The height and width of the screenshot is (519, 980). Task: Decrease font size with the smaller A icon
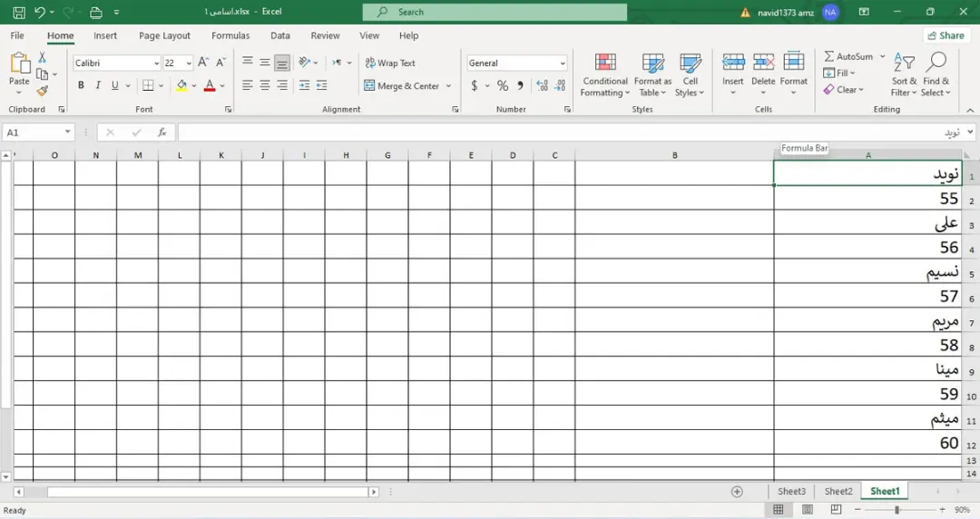tap(220, 63)
